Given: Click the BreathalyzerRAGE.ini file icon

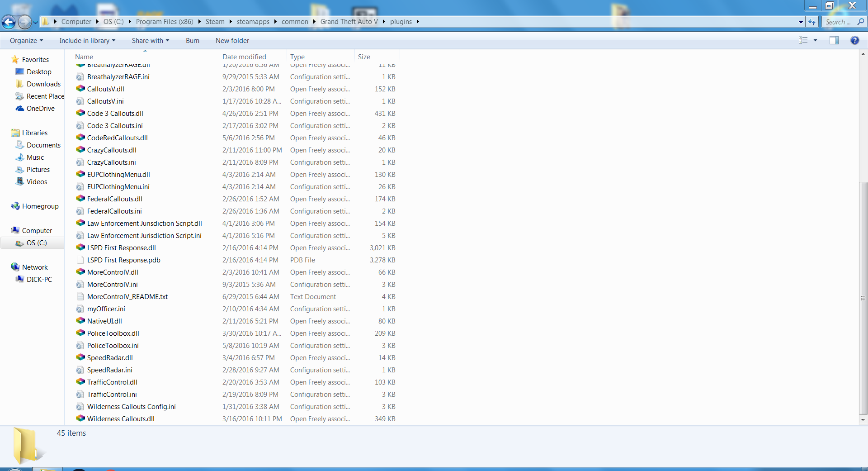Looking at the screenshot, I should pyautogui.click(x=80, y=77).
